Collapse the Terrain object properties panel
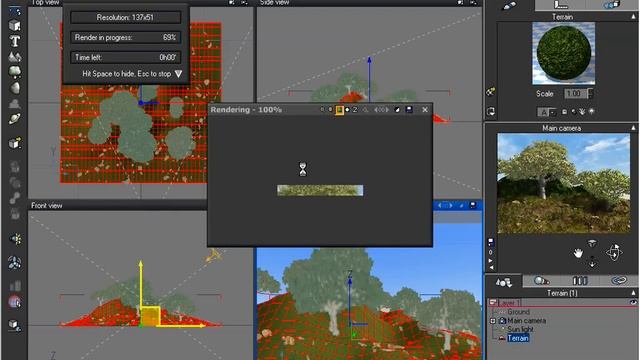640x360 pixels. (x=633, y=17)
